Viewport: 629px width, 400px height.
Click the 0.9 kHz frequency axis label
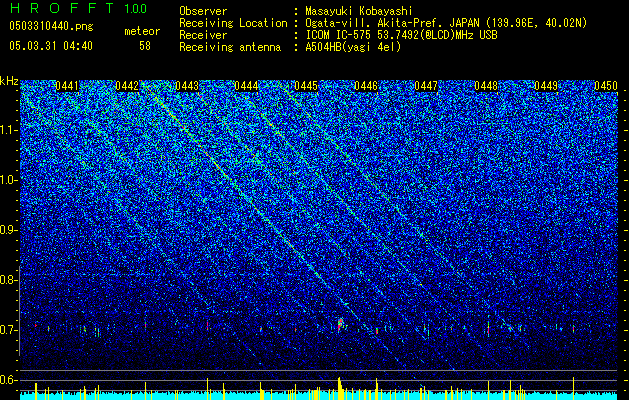[8, 230]
